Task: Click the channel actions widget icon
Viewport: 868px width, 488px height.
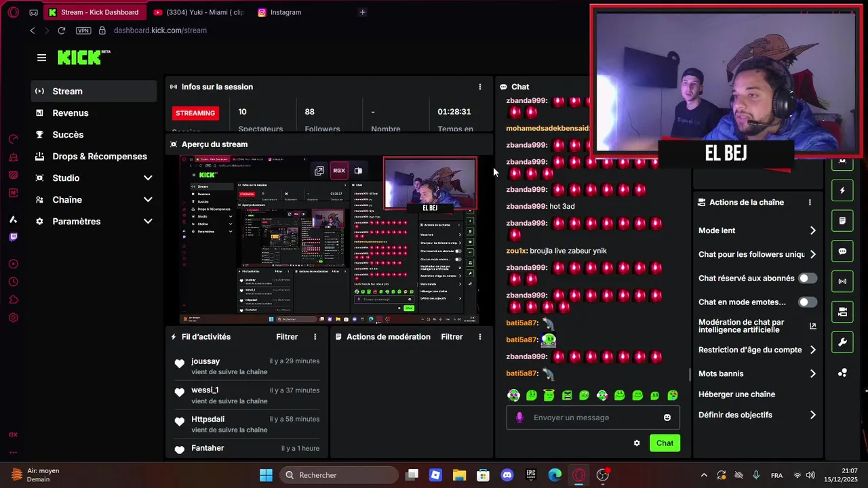Action: click(842, 312)
